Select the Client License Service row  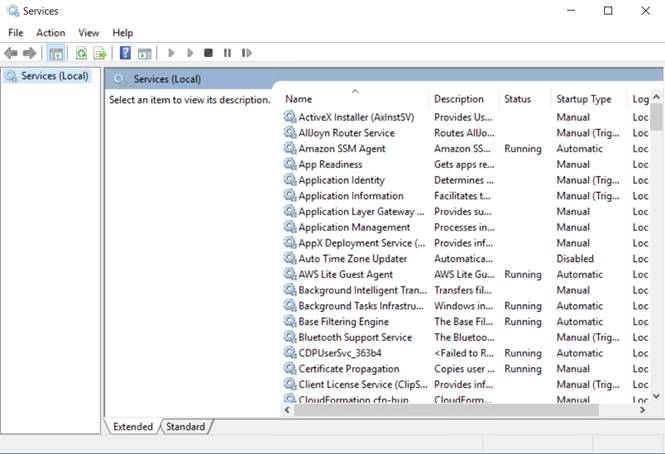(466, 384)
